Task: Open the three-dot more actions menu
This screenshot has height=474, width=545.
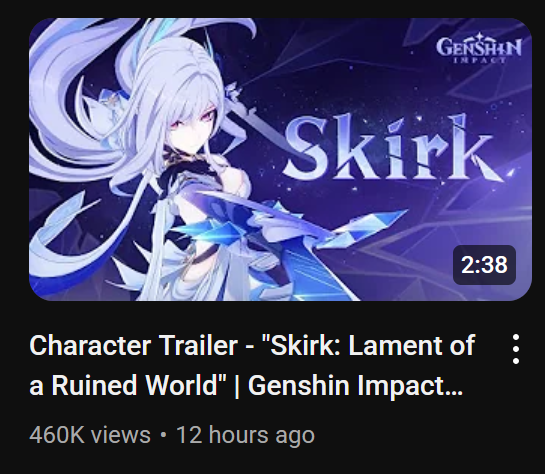Action: tap(516, 349)
